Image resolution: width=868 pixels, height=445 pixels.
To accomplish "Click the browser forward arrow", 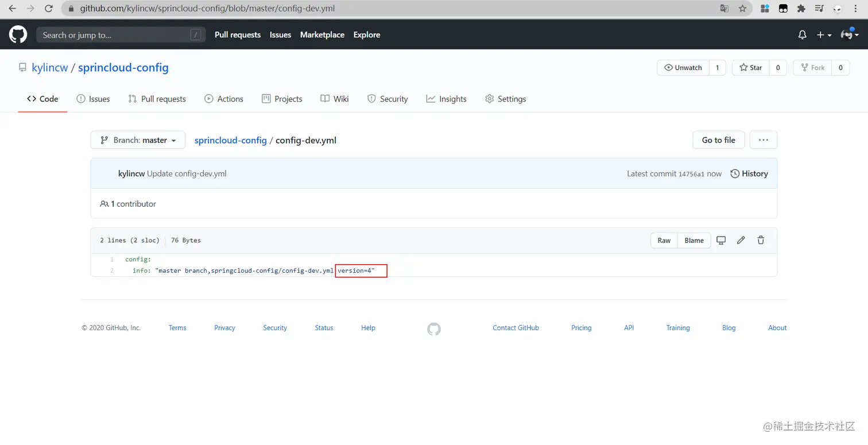I will click(30, 9).
